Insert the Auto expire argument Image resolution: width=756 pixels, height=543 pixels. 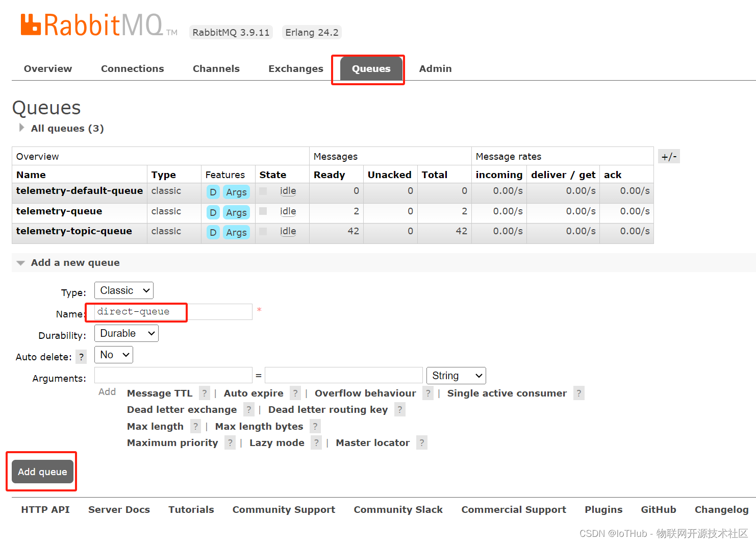coord(254,393)
